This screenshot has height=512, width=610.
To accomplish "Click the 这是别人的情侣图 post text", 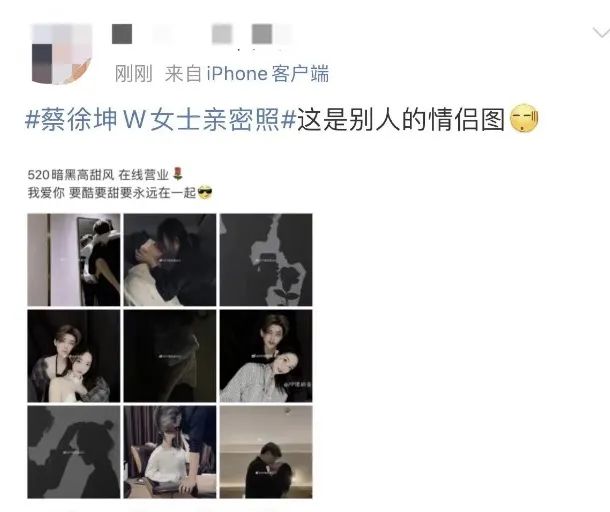I will [x=401, y=119].
